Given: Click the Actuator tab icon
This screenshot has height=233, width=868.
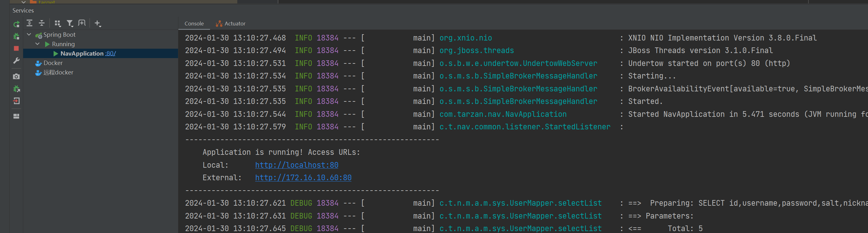Looking at the screenshot, I should pos(219,24).
